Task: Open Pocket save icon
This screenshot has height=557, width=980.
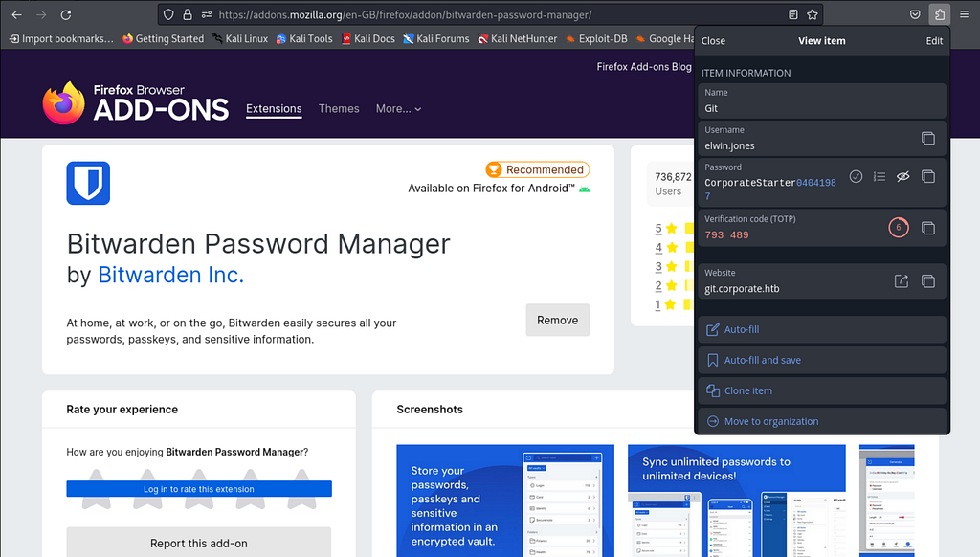Action: tap(915, 14)
